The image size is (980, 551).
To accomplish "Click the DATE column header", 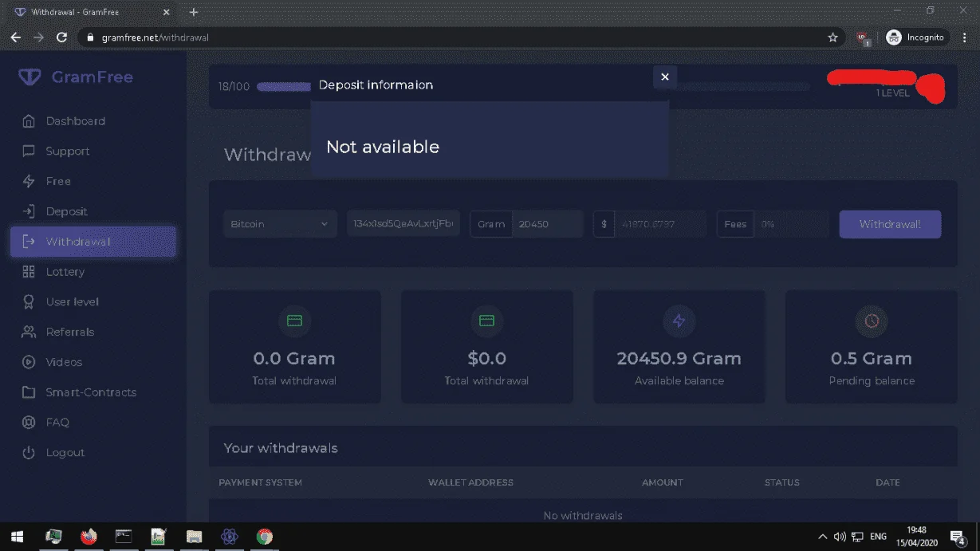I will 888,482.
